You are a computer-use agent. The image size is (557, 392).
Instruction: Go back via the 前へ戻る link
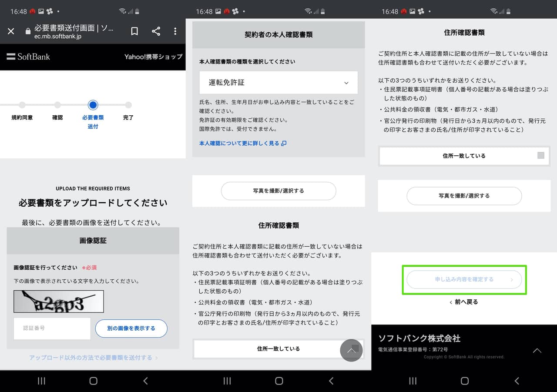click(464, 302)
